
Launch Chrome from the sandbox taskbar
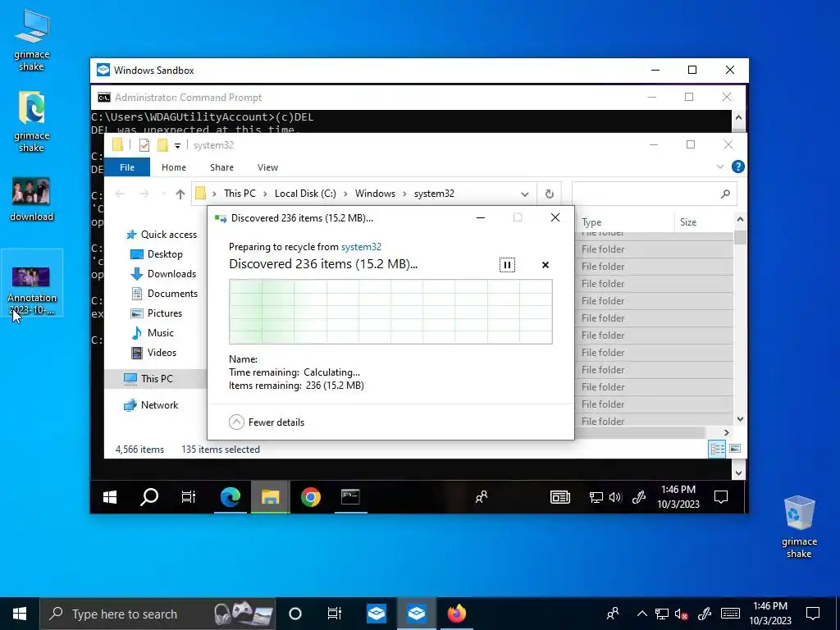click(311, 497)
